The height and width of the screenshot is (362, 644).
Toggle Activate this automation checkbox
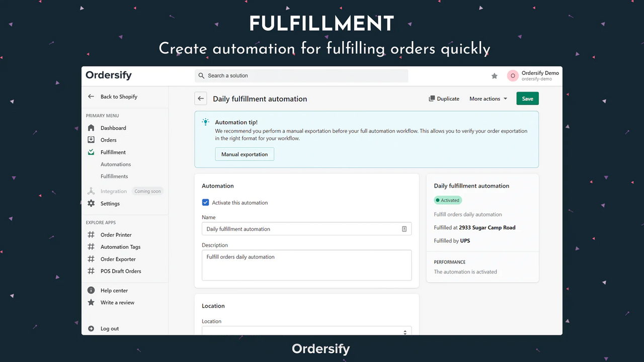[x=205, y=203]
